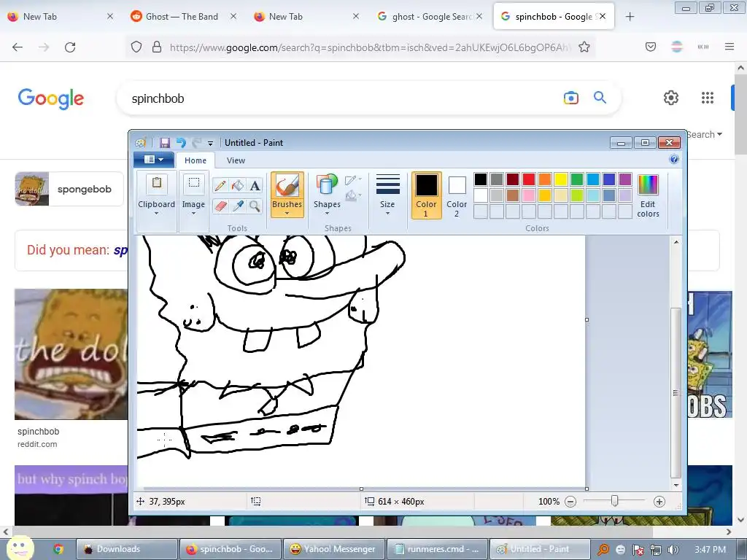Bookmark this page with the star icon

click(584, 47)
